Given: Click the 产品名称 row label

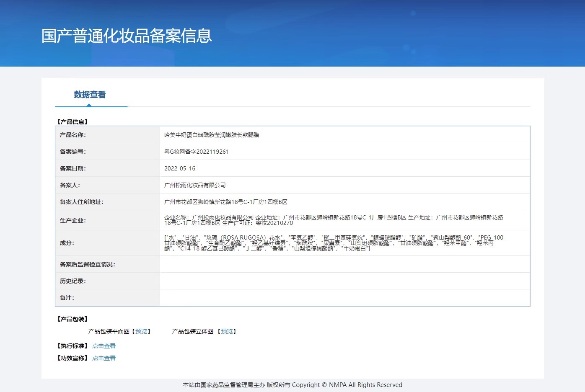Looking at the screenshot, I should pyautogui.click(x=73, y=135).
